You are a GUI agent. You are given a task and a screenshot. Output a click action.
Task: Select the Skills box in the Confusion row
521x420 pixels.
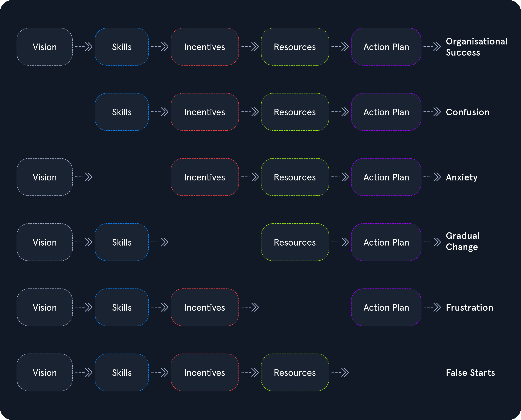(x=122, y=112)
